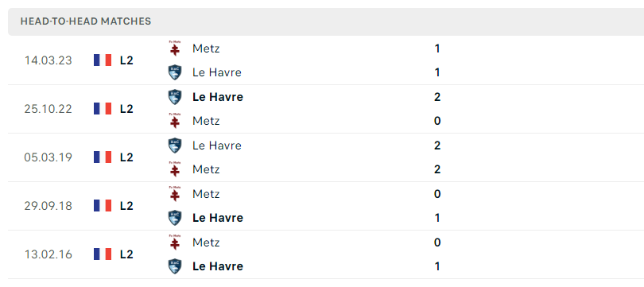Click Metz crest in 14.03.23 match
This screenshot has height=287, width=644.
click(x=175, y=48)
